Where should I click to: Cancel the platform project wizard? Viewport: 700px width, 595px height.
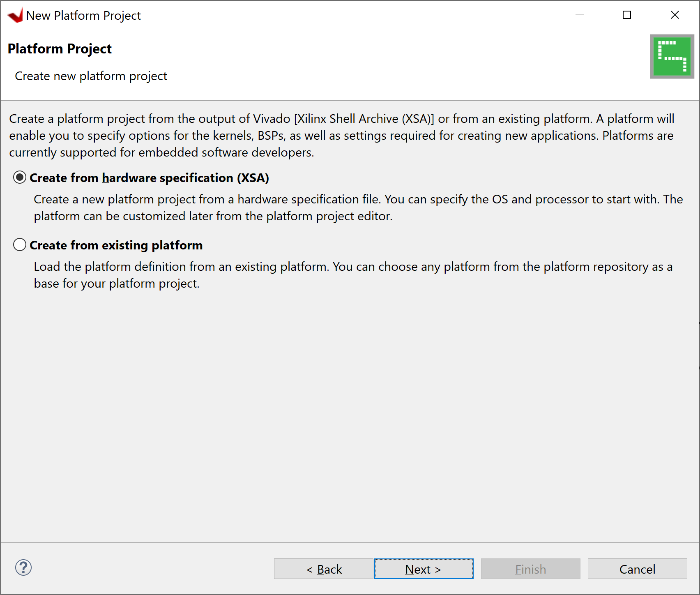pyautogui.click(x=637, y=569)
